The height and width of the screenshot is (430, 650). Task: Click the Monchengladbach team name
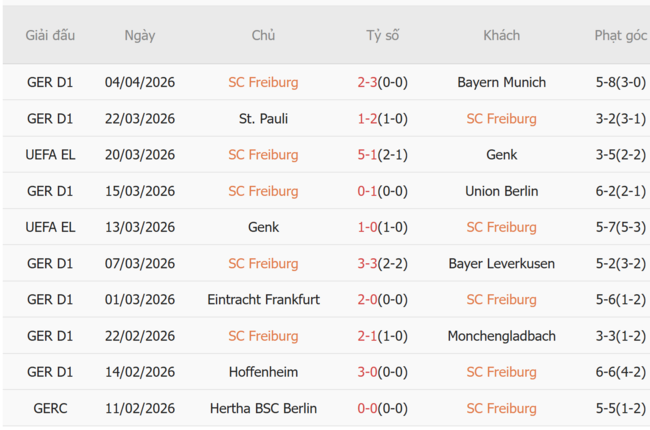501,336
